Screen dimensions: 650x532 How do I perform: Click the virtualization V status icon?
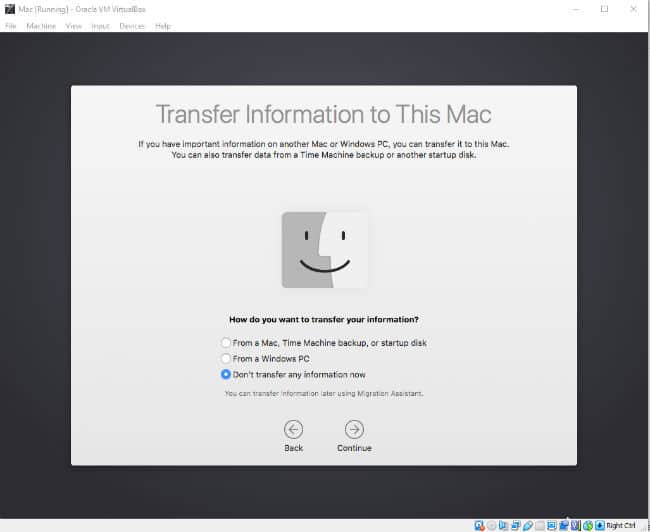[x=575, y=525]
